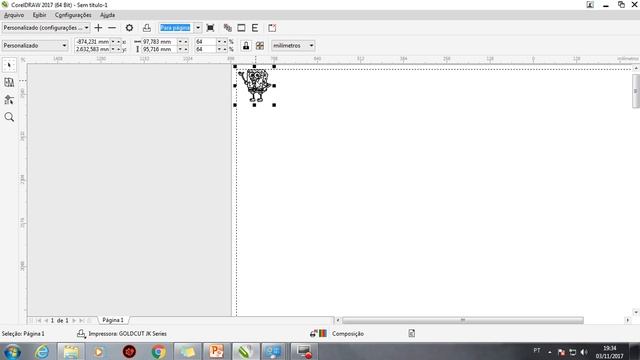The height and width of the screenshot is (360, 640).
Task: Click the width 97,783 mm stepper
Action: [183, 42]
